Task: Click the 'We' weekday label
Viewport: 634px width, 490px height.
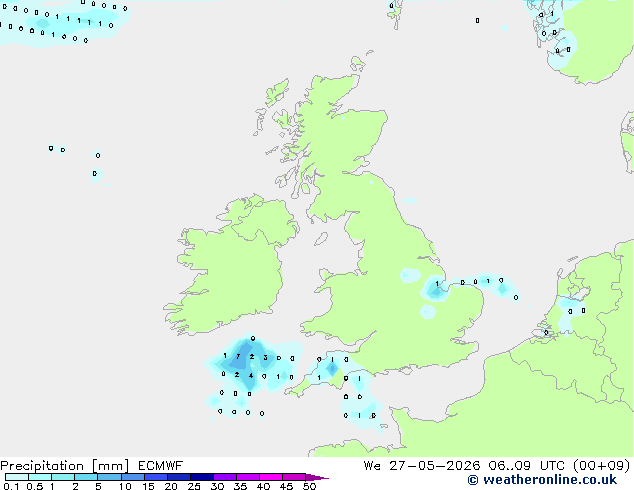Action: pyautogui.click(x=372, y=466)
